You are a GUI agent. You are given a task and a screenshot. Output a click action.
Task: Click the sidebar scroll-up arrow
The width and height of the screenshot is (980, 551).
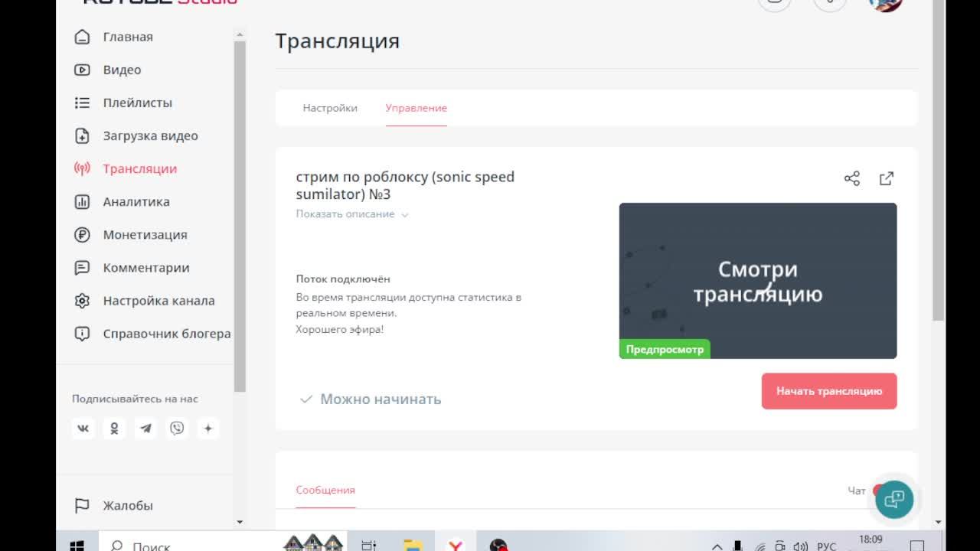pos(240,34)
